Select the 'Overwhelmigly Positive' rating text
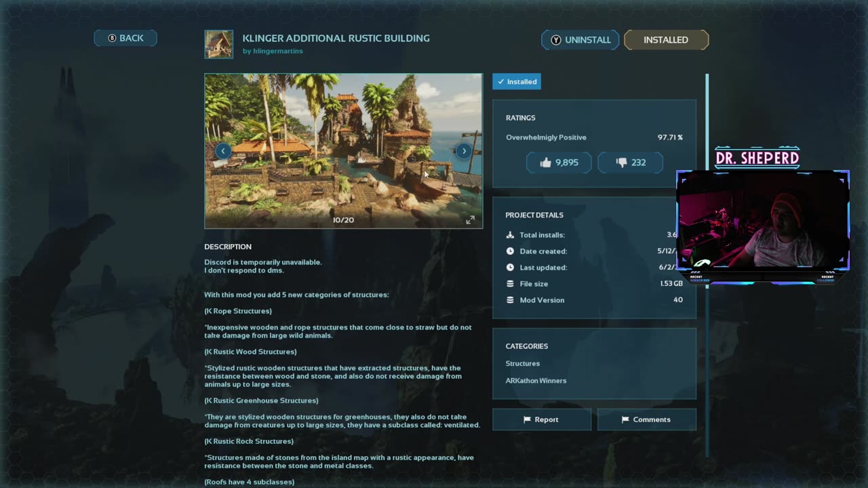This screenshot has width=868, height=488. coord(546,138)
